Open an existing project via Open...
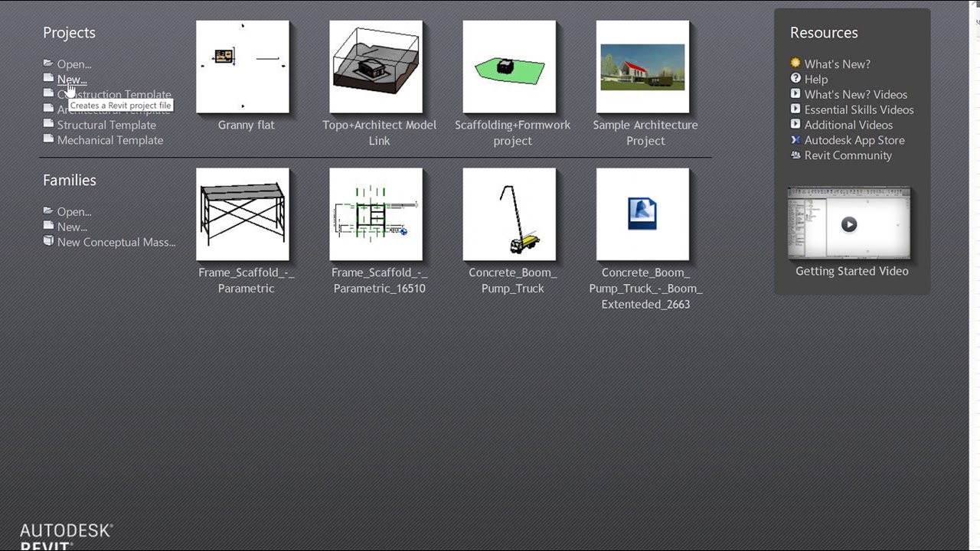The image size is (980, 551). [x=74, y=64]
